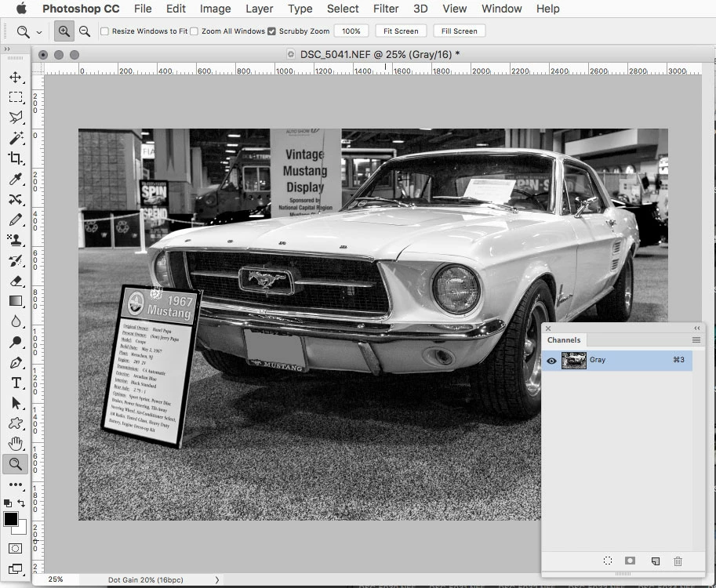The height and width of the screenshot is (588, 716).
Task: Uncheck Scrubby Zoom checkbox
Action: coord(271,31)
